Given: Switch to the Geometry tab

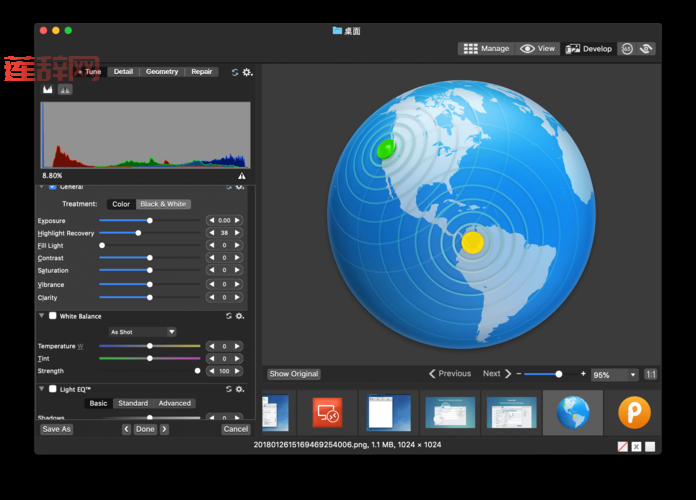Looking at the screenshot, I should (162, 72).
